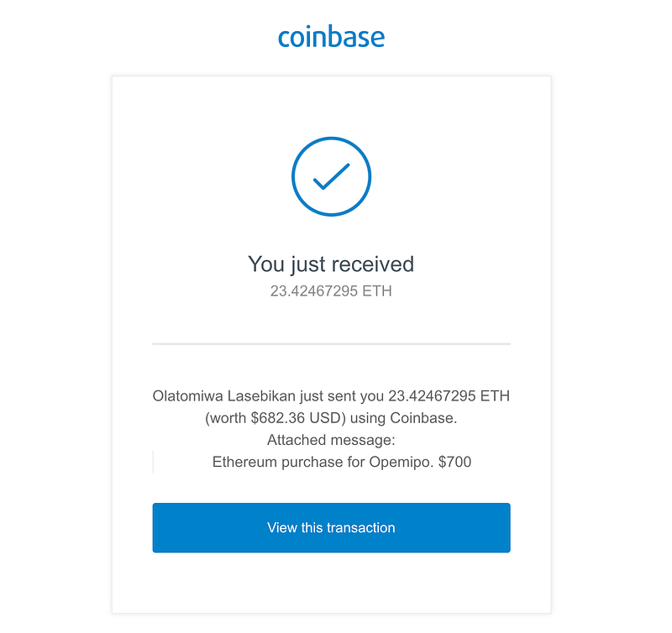Viewport: 672px width, 633px height.
Task: Click the horizontal divider line
Action: point(331,343)
